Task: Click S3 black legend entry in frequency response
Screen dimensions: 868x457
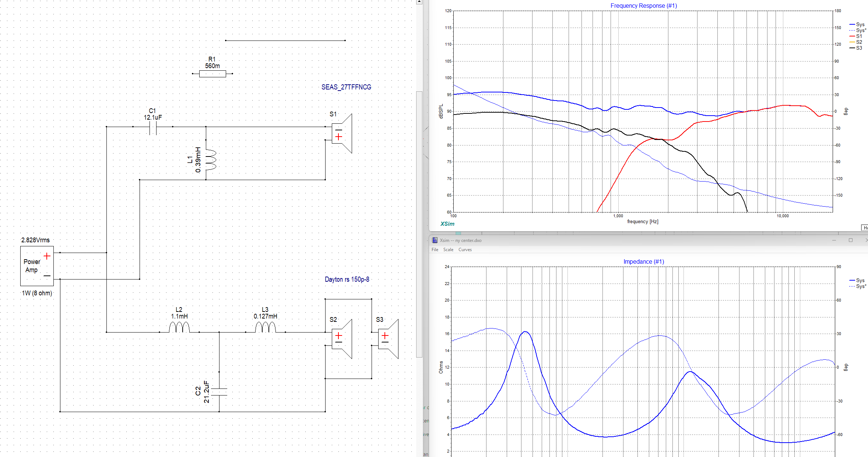Action: [858, 48]
